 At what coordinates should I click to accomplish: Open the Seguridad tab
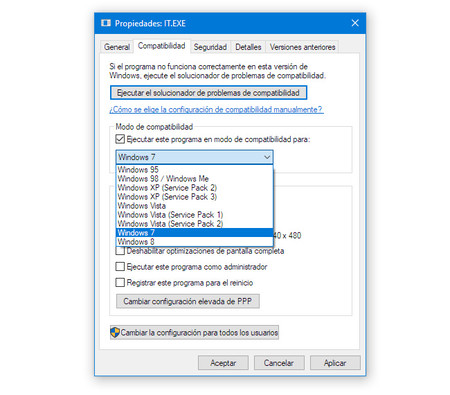coord(210,47)
